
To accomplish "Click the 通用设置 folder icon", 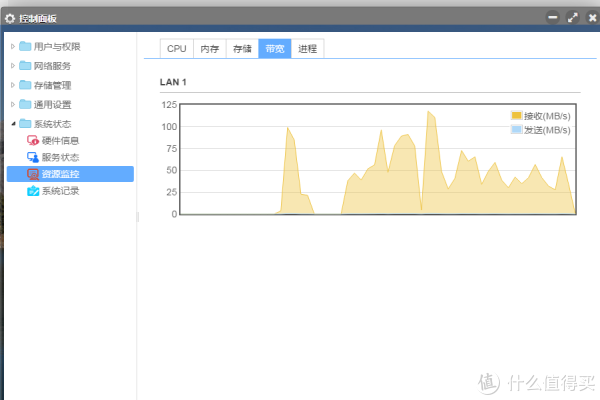I will (x=25, y=104).
